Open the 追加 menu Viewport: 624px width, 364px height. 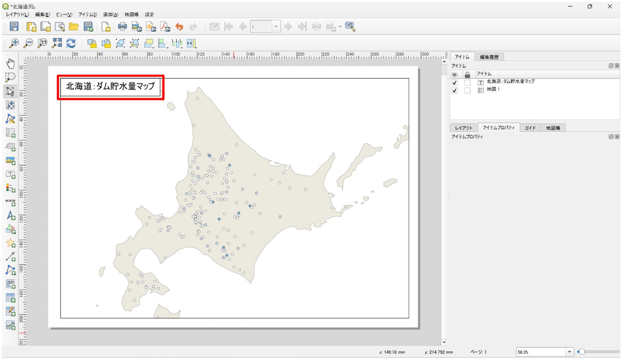[110, 14]
